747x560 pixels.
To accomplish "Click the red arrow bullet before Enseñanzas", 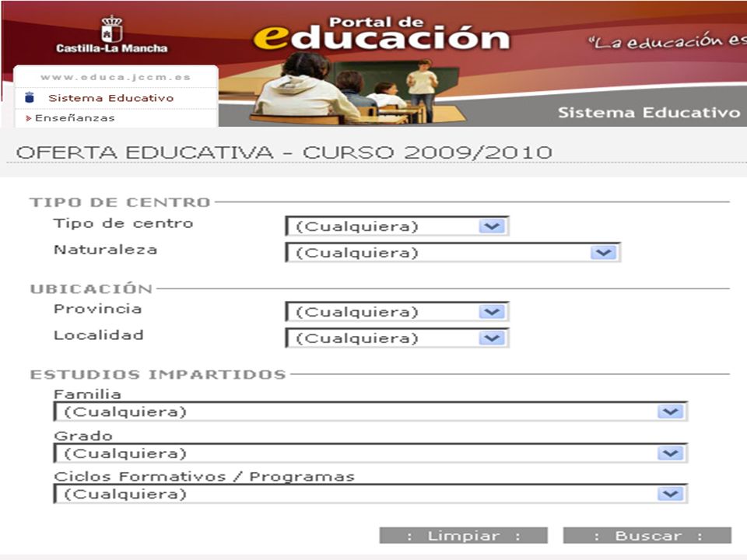I will coord(29,118).
